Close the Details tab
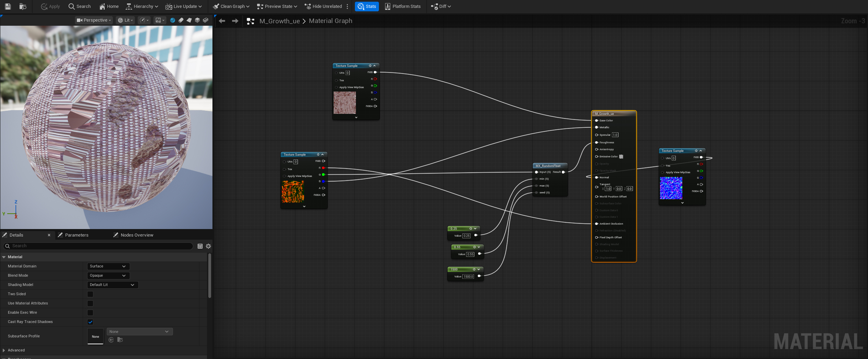 (49, 235)
